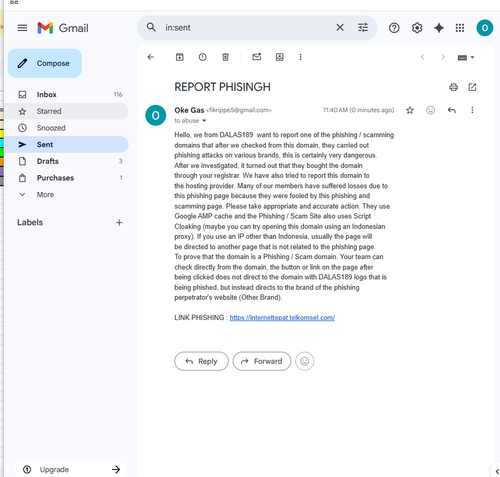Open email in new window
Screen dimensions: 500x477
click(472, 87)
